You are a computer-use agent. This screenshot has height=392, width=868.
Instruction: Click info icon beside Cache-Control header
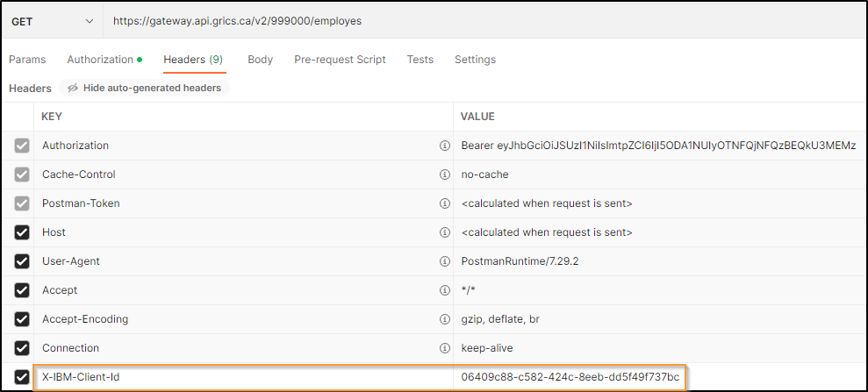[x=444, y=175]
